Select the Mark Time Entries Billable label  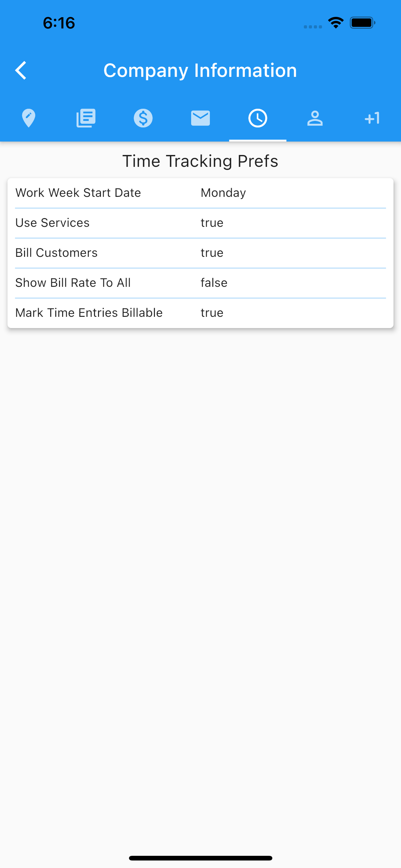[89, 313]
